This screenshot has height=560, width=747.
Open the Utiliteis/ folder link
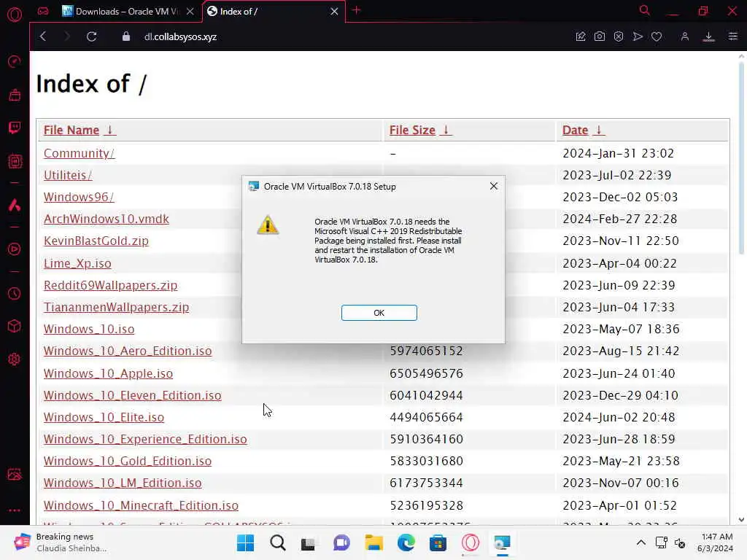coord(68,175)
